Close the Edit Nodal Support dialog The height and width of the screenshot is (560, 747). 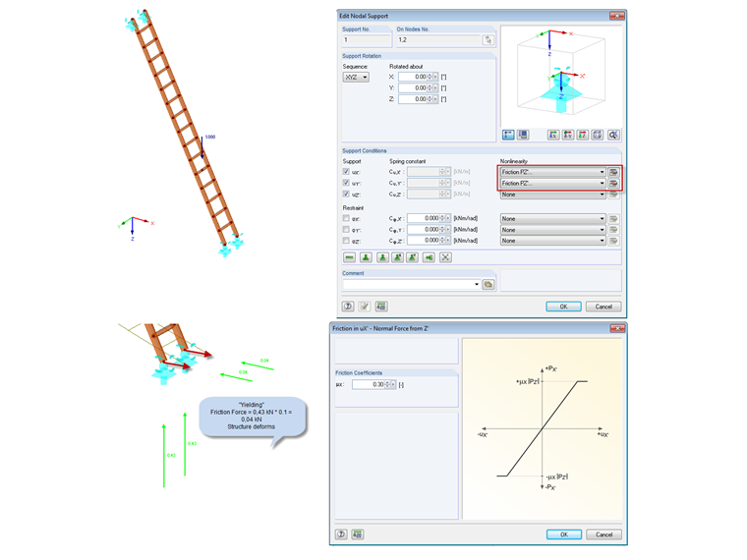click(617, 16)
